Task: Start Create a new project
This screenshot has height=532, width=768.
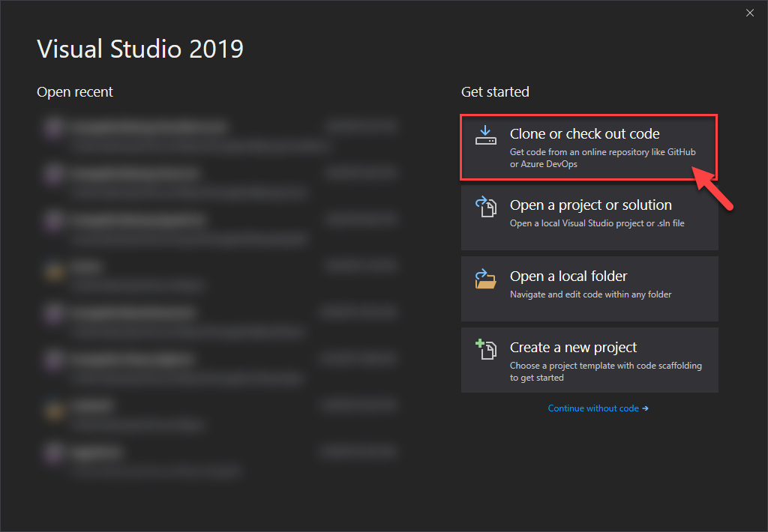Action: (x=589, y=360)
